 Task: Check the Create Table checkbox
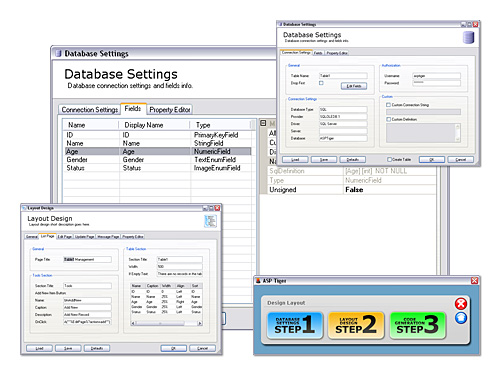click(389, 159)
